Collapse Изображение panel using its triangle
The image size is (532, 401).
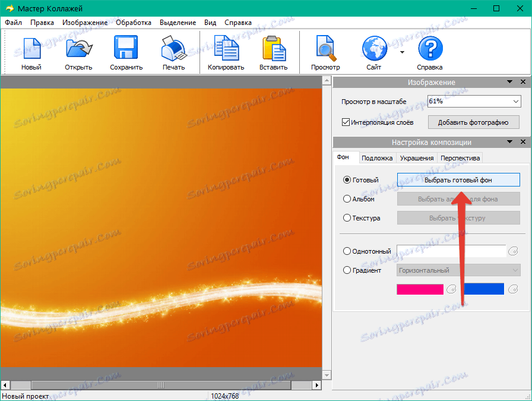509,82
